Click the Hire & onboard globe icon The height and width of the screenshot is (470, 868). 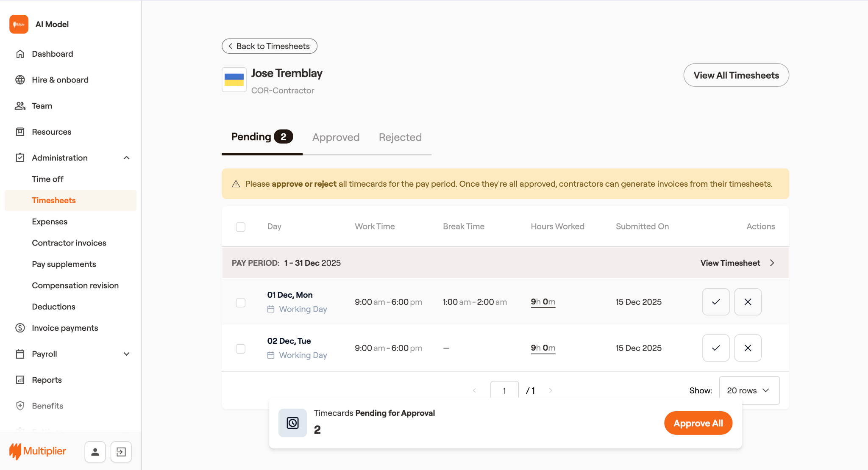[x=20, y=80]
